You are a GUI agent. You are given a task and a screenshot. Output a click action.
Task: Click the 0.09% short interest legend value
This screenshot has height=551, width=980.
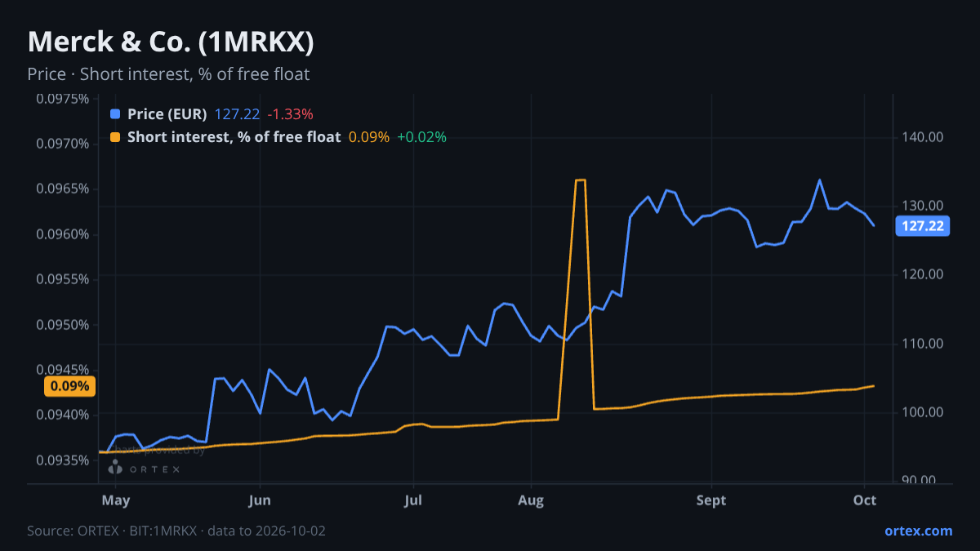point(369,137)
